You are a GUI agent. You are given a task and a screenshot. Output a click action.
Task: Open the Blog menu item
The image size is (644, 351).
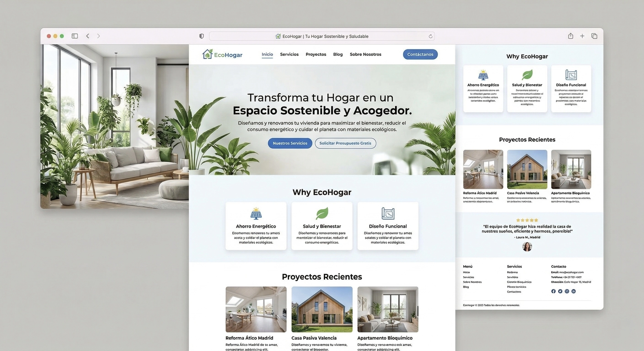338,54
